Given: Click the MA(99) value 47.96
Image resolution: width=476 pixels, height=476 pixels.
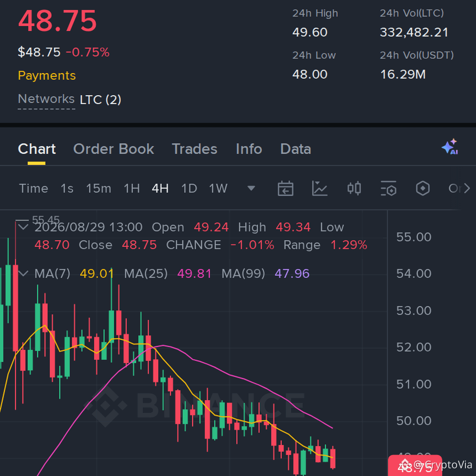Looking at the screenshot, I should point(292,274).
